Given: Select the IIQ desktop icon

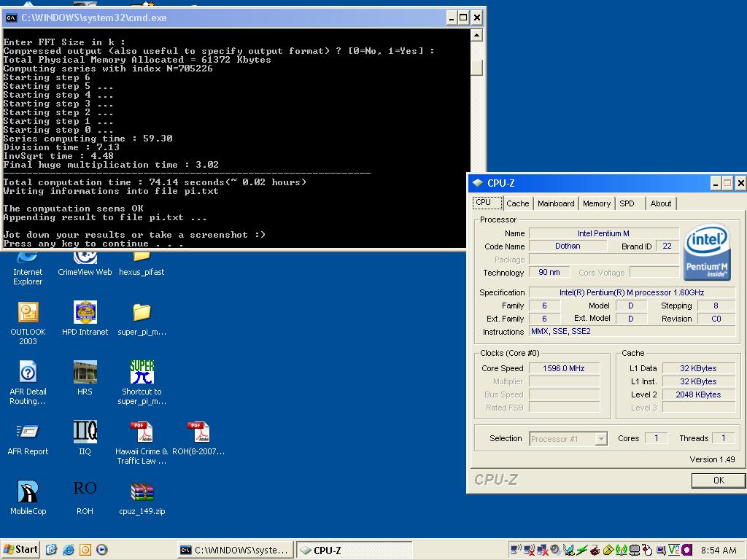Looking at the screenshot, I should click(x=85, y=438).
